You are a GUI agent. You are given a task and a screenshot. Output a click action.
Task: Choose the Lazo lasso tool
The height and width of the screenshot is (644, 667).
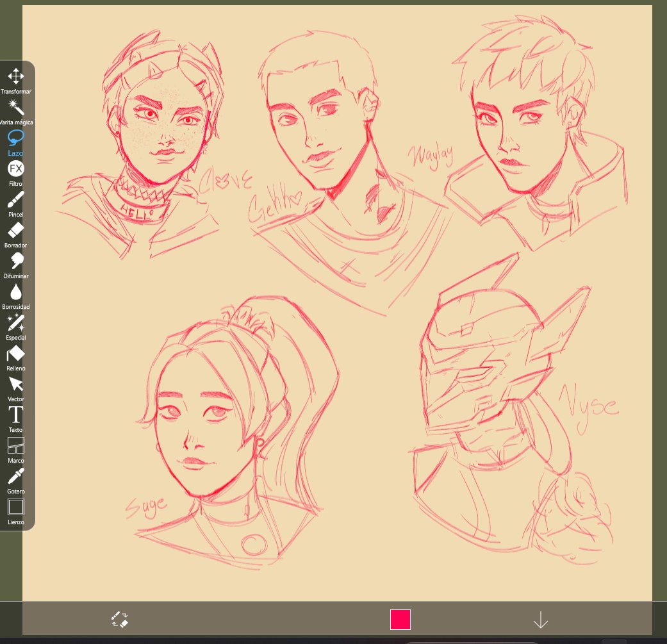tap(16, 142)
